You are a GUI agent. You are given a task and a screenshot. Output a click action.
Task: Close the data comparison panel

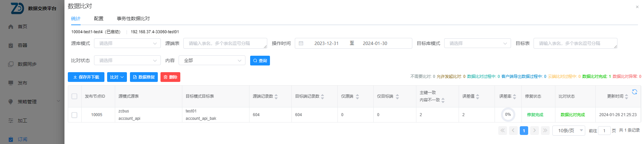(637, 7)
